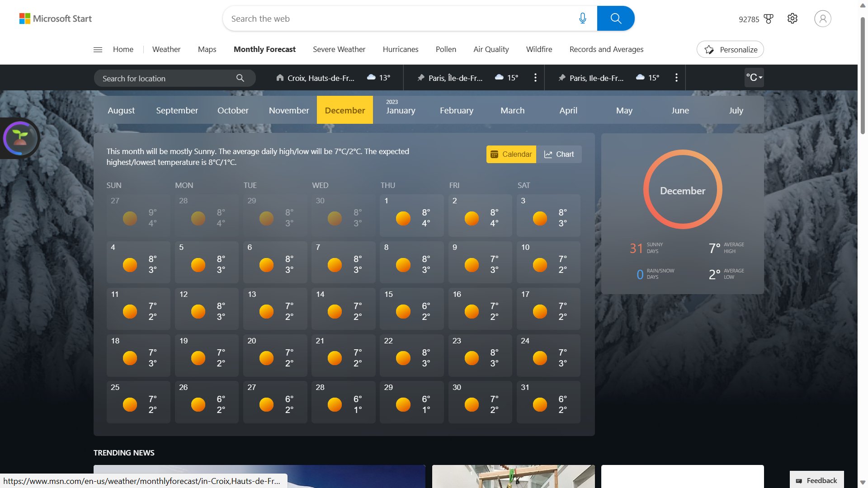Screen dimensions: 868x488
Task: Select the November month tab
Action: 289,110
